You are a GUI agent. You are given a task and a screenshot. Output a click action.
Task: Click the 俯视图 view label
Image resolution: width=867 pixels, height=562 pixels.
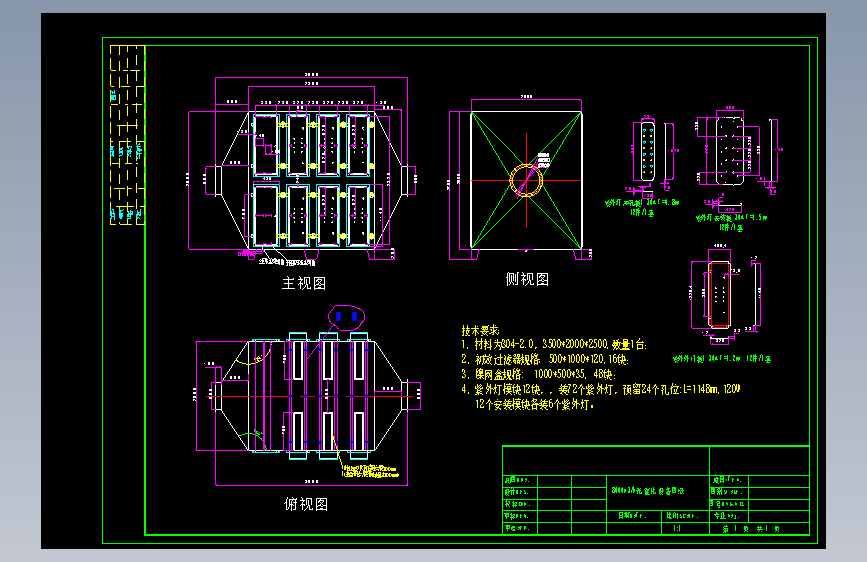click(x=306, y=504)
